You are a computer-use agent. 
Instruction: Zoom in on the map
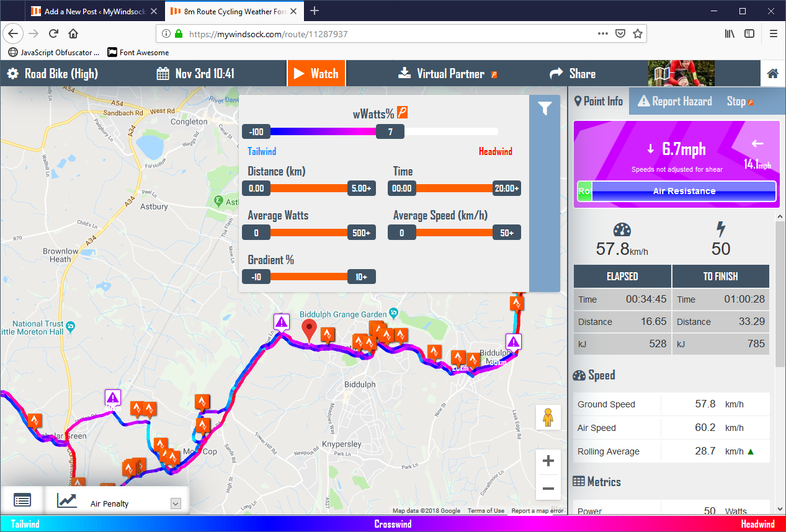pyautogui.click(x=548, y=461)
